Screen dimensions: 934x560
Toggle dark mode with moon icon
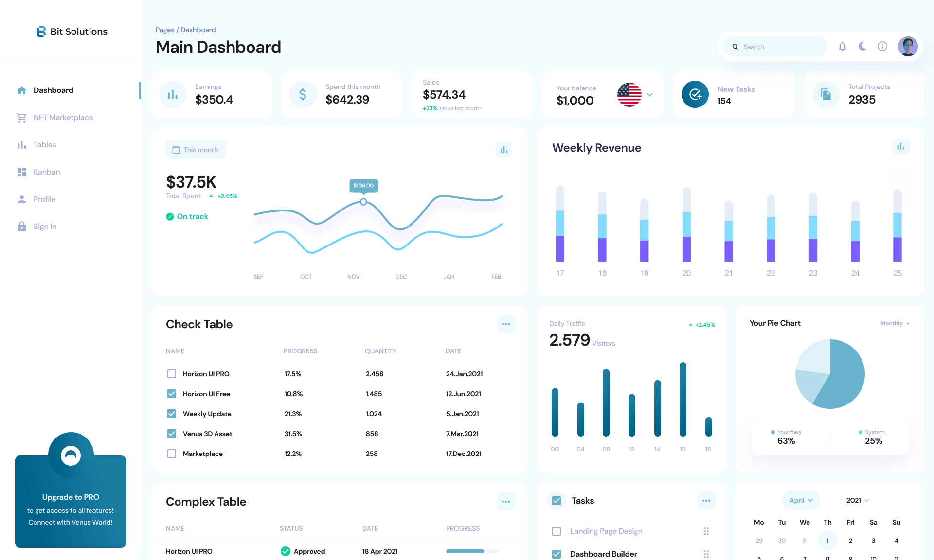[x=862, y=47]
